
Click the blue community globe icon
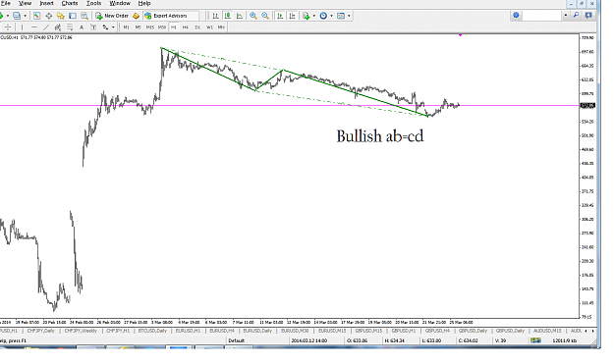(x=516, y=16)
